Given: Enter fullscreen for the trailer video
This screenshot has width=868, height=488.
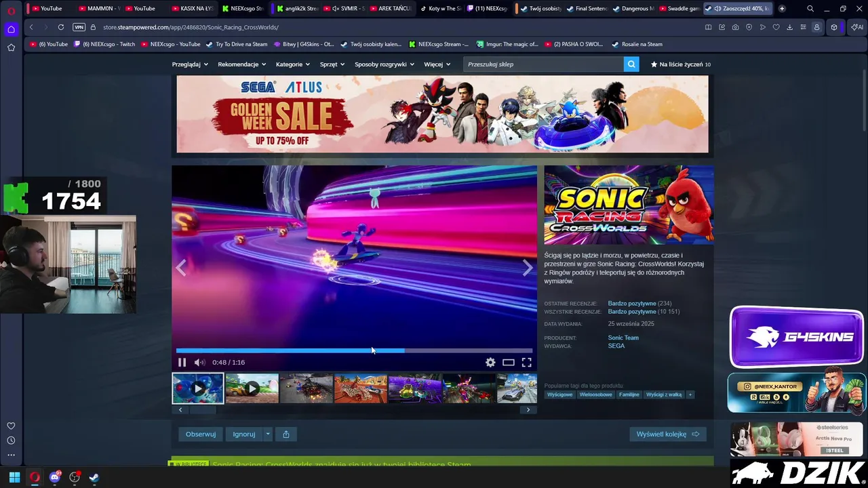Looking at the screenshot, I should tap(526, 363).
